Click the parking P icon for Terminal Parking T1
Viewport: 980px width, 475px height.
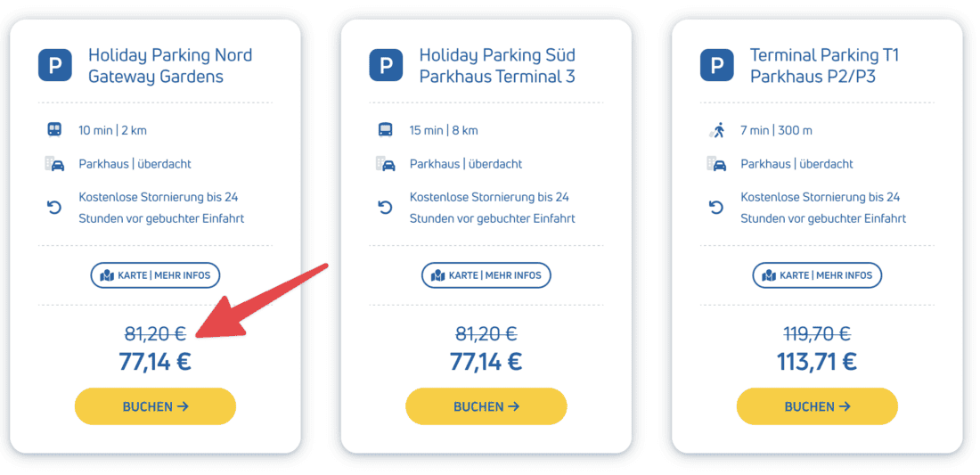click(x=717, y=65)
